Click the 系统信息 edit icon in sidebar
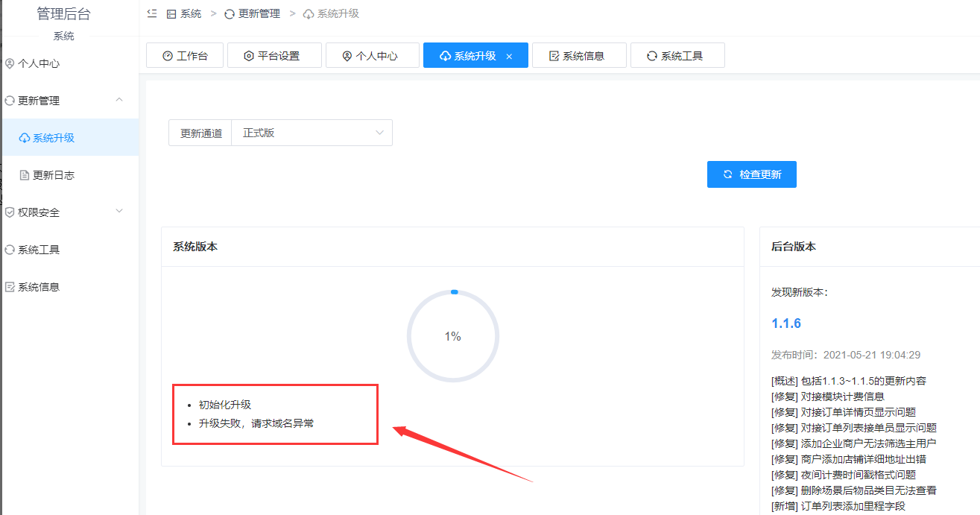 [x=10, y=287]
